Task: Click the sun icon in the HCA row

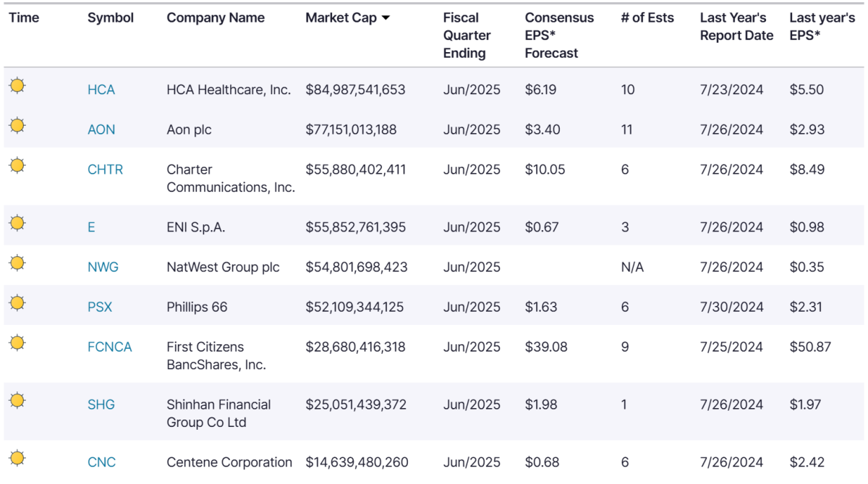Action: coord(17,86)
